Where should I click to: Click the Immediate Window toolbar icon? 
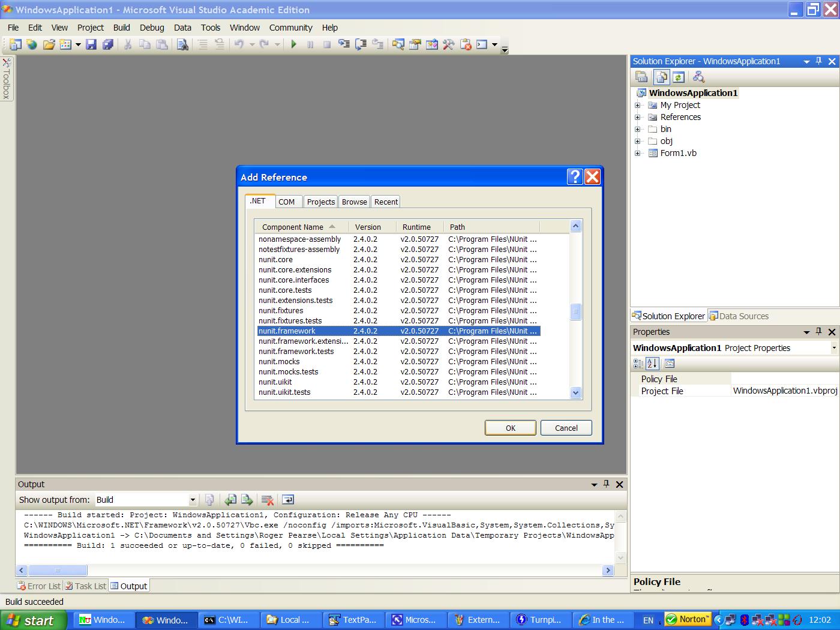coord(482,44)
